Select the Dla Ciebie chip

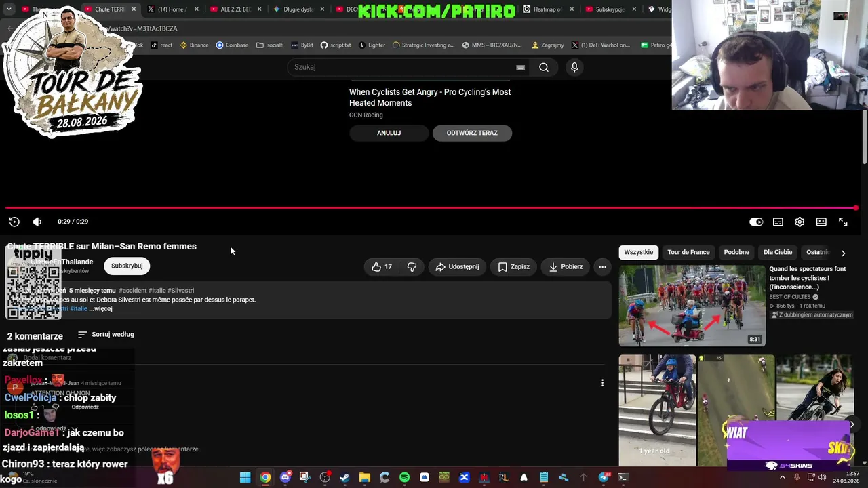tap(778, 252)
